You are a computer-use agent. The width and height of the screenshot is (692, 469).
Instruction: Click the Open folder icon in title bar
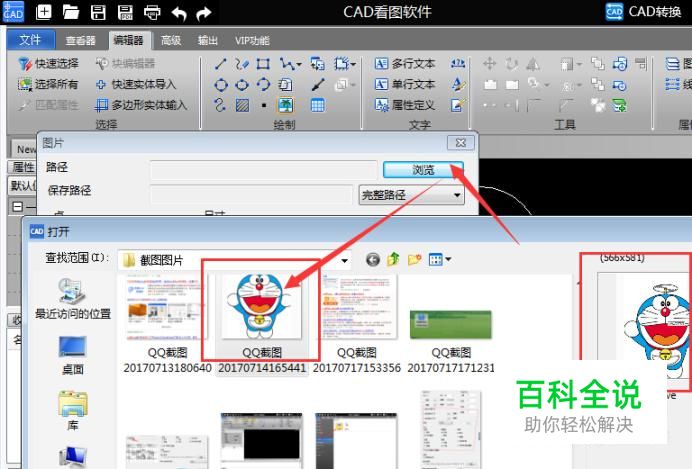[71, 12]
